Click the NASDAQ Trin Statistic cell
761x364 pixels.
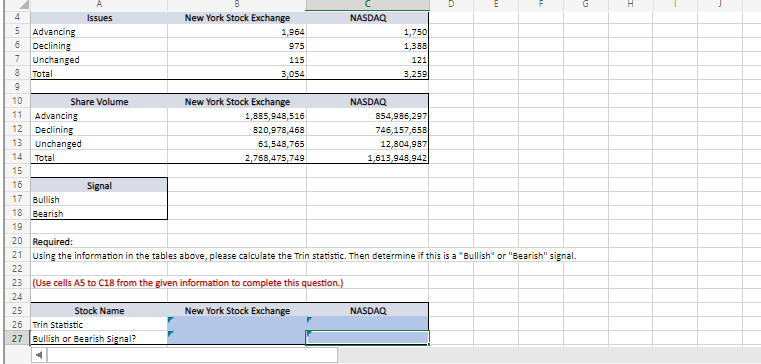[x=367, y=324]
